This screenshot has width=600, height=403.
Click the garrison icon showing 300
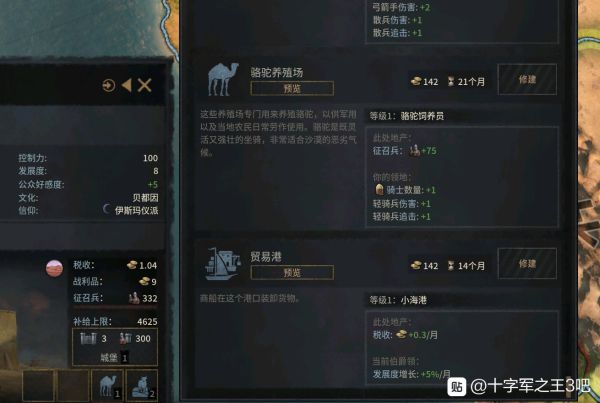pyautogui.click(x=126, y=338)
